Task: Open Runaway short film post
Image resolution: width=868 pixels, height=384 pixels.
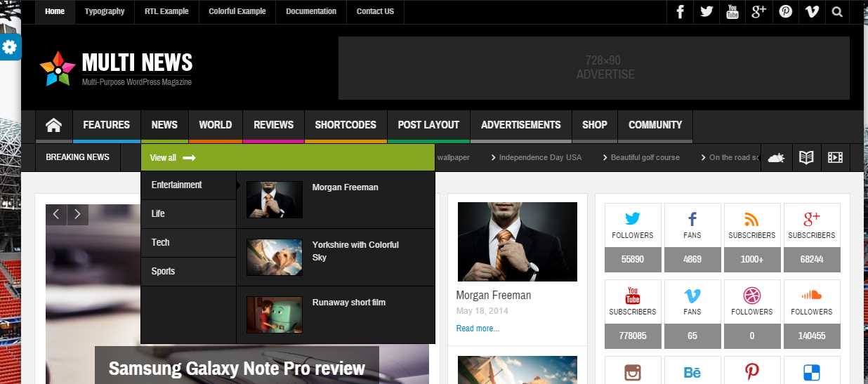Action: [x=349, y=303]
